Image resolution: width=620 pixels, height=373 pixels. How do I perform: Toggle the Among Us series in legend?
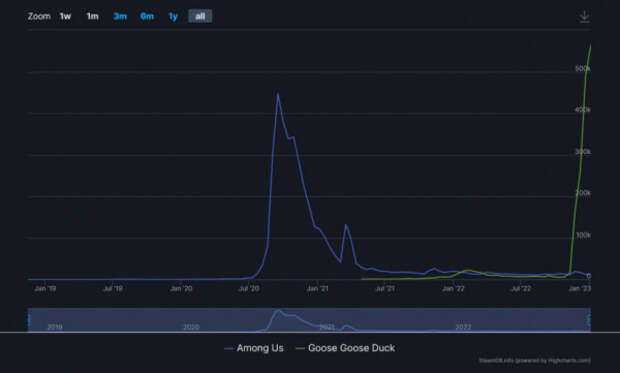[x=260, y=348]
